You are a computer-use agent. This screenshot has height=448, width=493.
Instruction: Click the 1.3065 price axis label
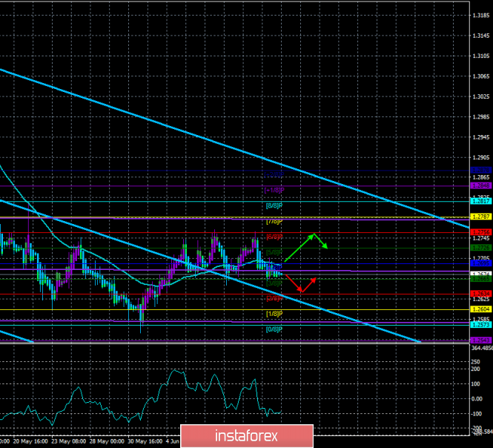[x=481, y=76]
